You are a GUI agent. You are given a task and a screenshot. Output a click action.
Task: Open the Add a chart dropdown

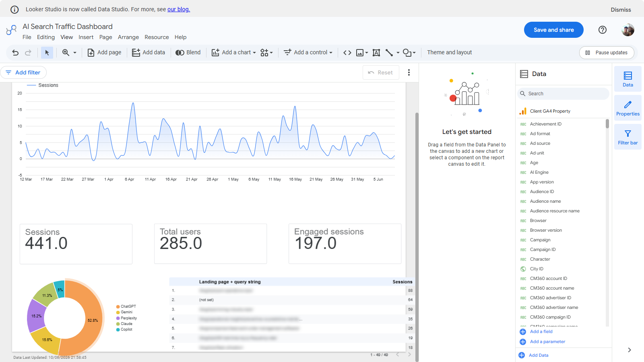(234, 52)
